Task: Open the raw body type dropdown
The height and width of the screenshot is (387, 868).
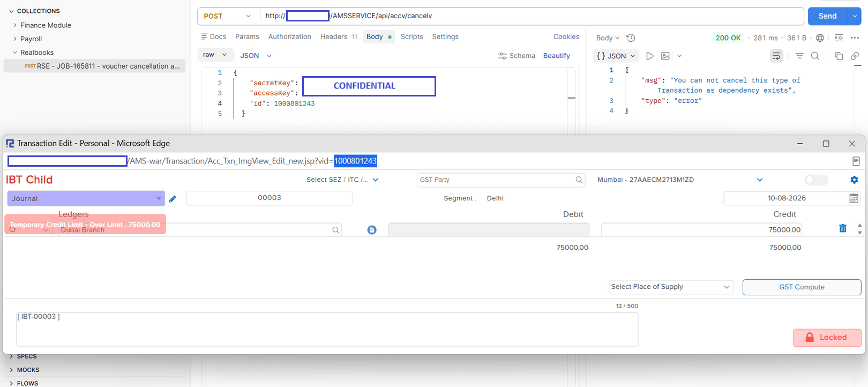Action: pyautogui.click(x=215, y=55)
